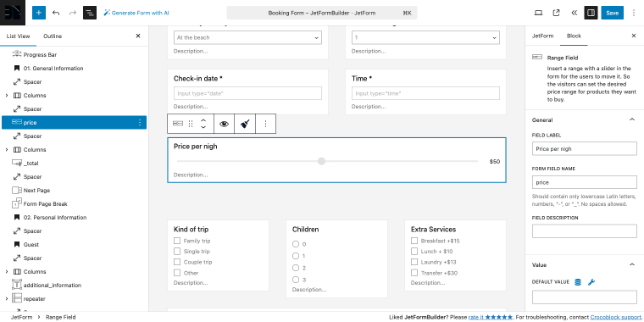Screen dimensions: 644x322
Task: Select 01. General Information heading block
Action: tap(74, 68)
